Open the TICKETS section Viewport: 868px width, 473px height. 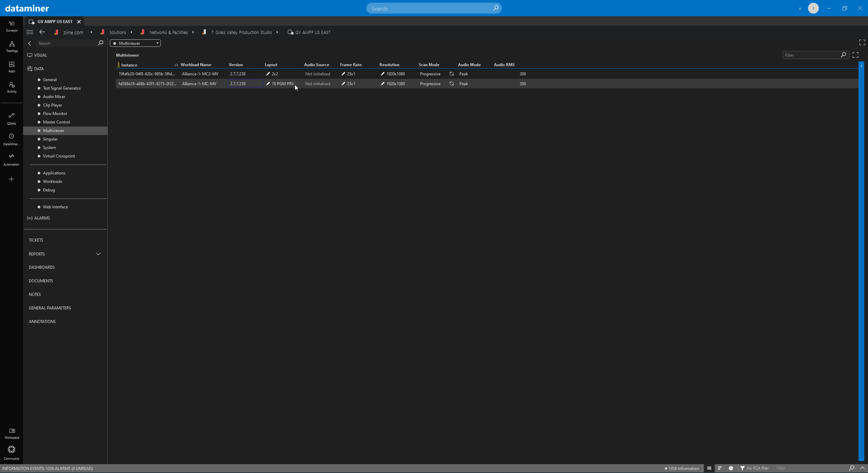pos(36,240)
